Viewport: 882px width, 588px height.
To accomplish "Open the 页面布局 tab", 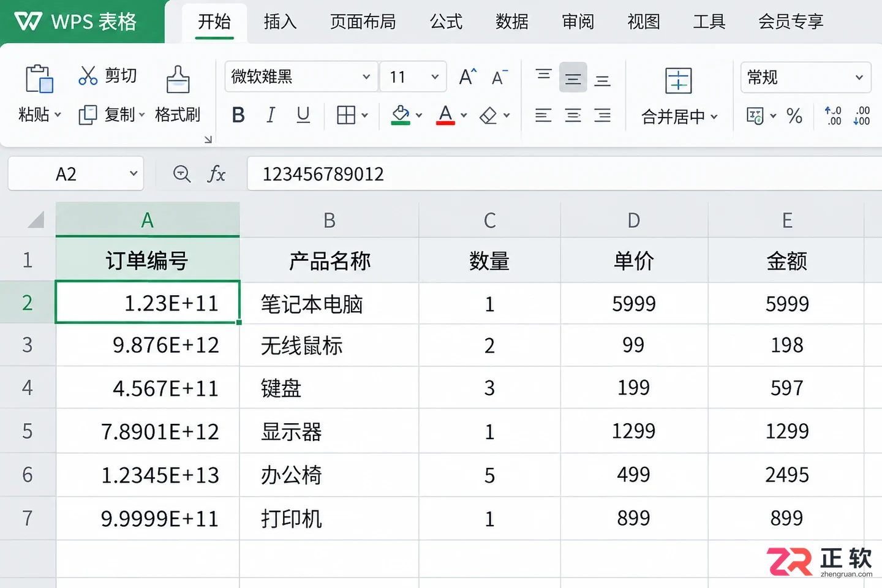I will coord(363,21).
